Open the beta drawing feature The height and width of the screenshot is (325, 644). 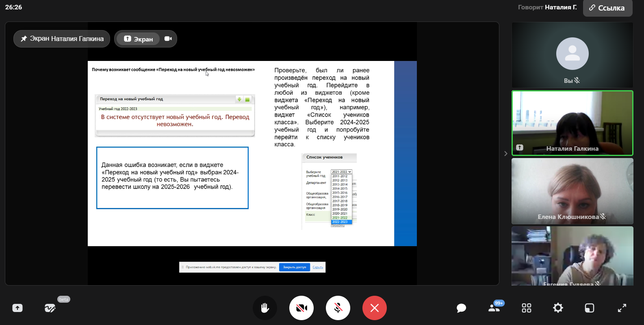tap(50, 308)
